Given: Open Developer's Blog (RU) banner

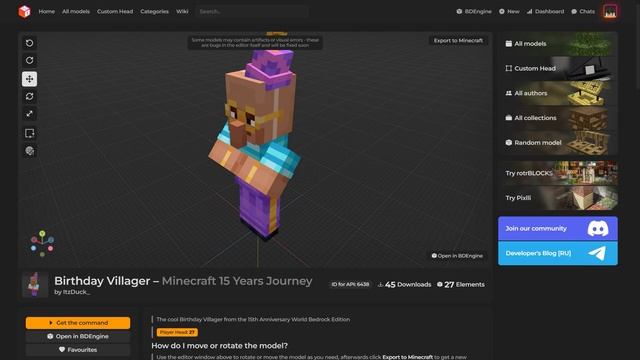Looking at the screenshot, I should point(558,253).
